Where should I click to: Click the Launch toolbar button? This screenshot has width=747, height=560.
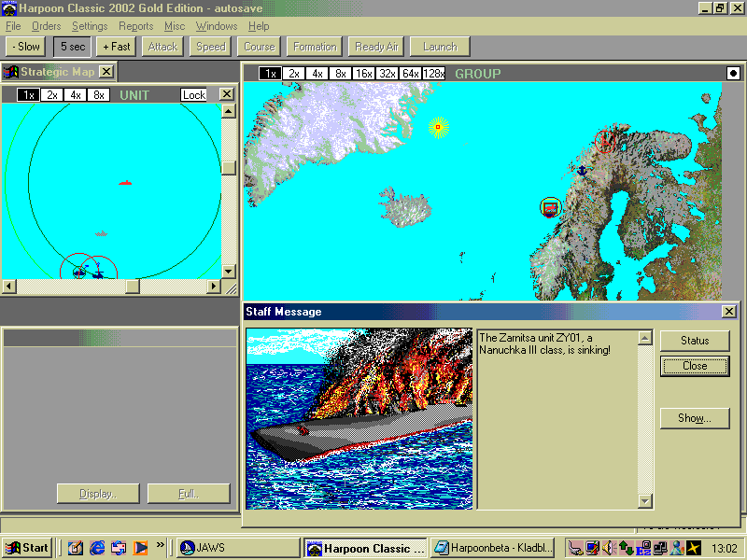[x=440, y=47]
